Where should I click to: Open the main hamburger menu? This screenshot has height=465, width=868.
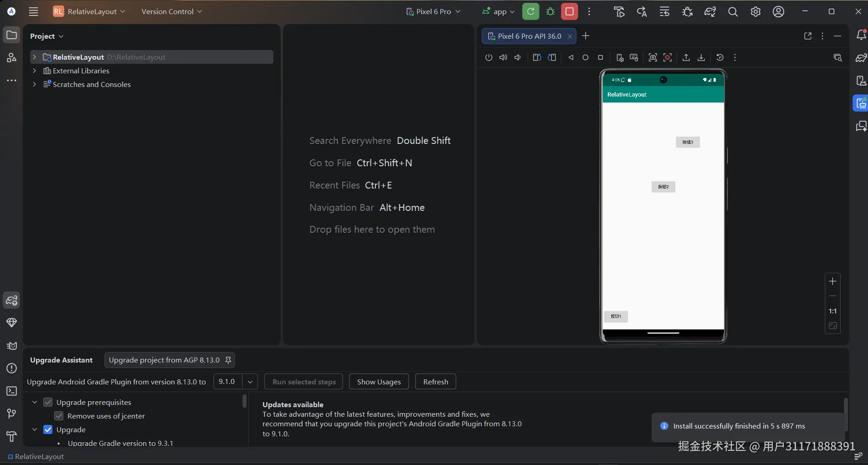click(33, 11)
